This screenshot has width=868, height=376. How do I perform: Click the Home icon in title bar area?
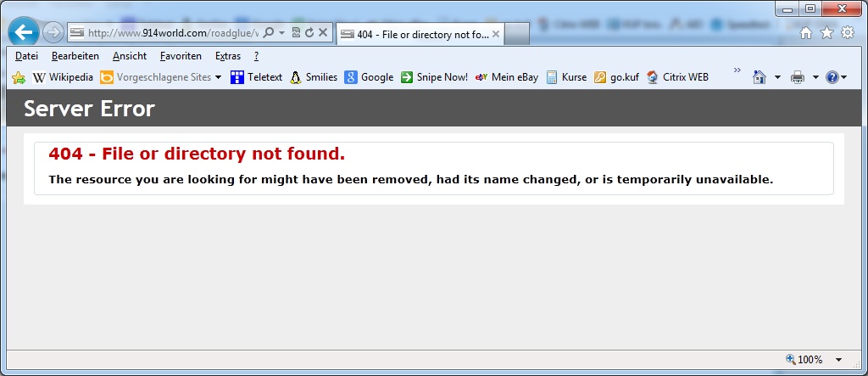[806, 33]
